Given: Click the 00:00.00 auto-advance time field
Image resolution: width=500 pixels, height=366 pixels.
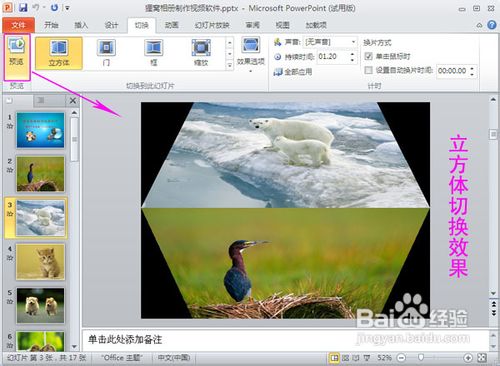Looking at the screenshot, I should pos(453,71).
